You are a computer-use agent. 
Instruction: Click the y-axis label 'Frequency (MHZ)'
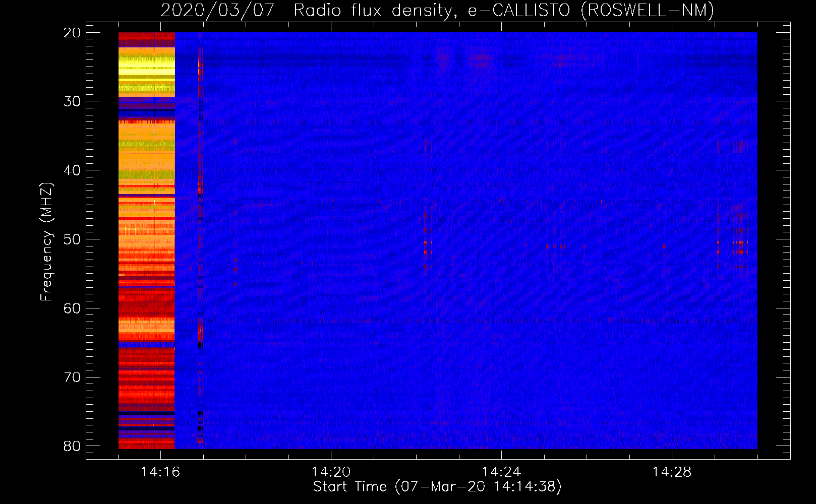coord(46,242)
